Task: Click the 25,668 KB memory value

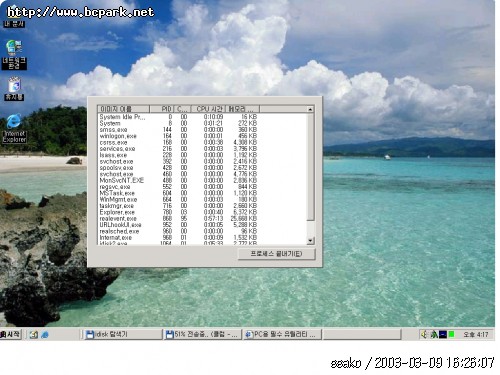Action: tap(244, 218)
